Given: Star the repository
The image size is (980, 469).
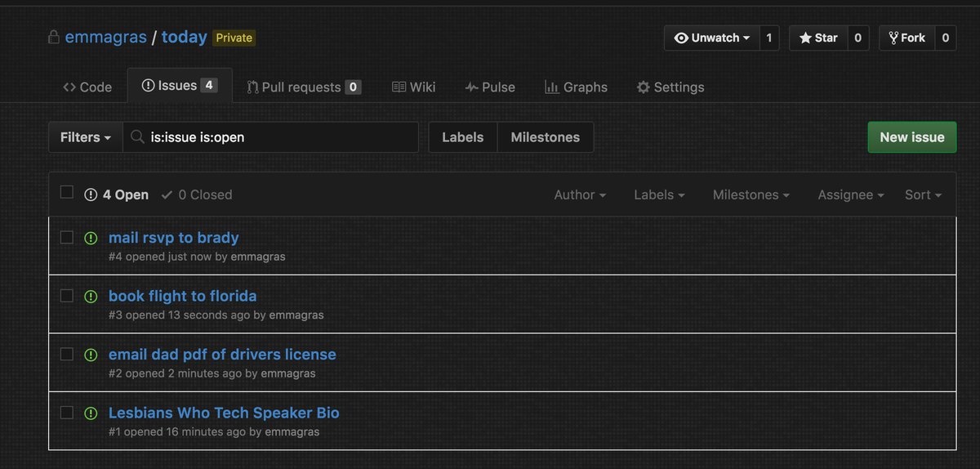Looking at the screenshot, I should point(817,38).
